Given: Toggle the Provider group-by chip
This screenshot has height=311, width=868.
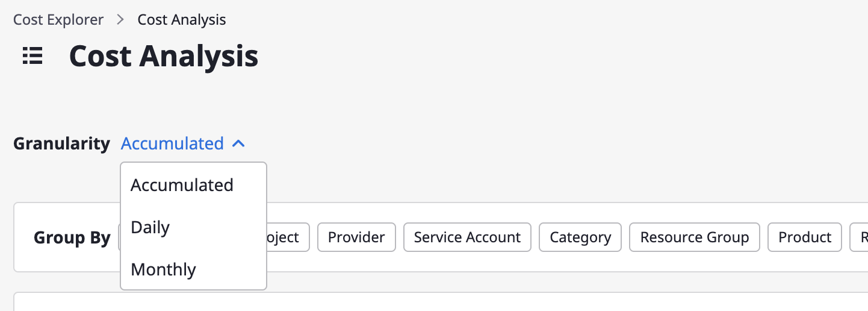Looking at the screenshot, I should 356,237.
